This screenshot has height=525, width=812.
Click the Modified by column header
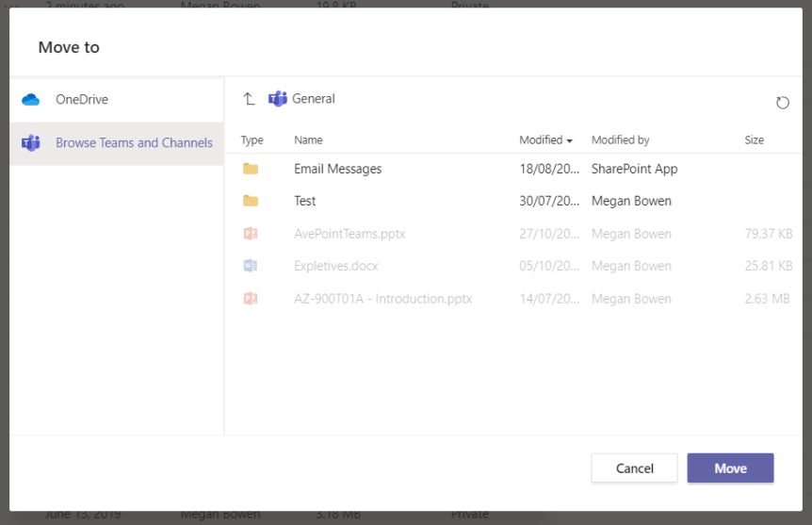click(620, 140)
